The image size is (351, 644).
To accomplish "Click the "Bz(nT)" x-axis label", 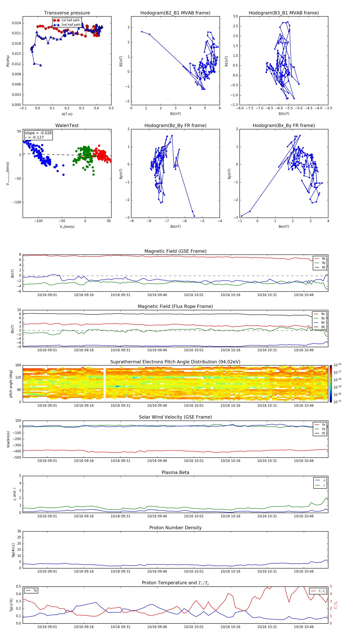I will click(x=175, y=227).
